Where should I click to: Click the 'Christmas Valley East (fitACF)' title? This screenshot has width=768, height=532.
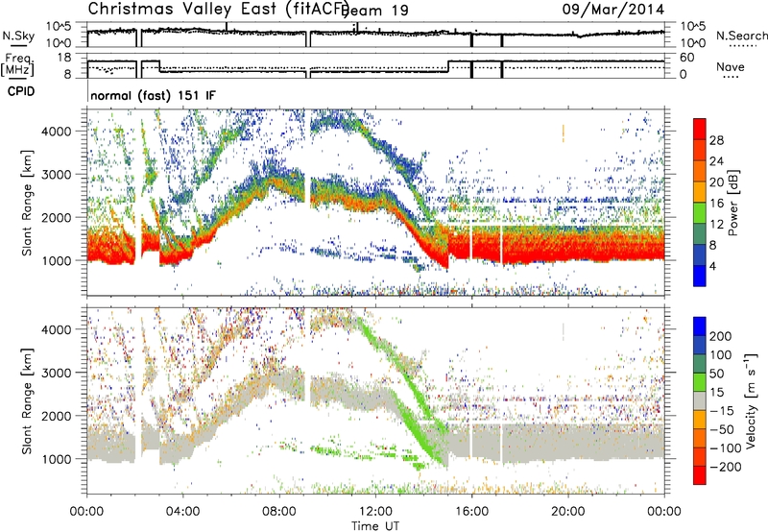point(219,9)
